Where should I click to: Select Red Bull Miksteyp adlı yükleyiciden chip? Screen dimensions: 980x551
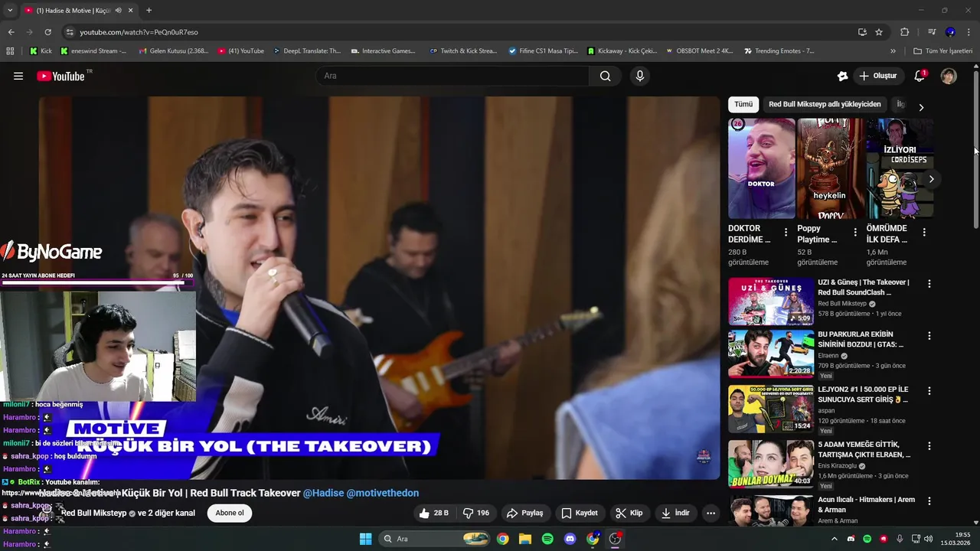tap(825, 104)
